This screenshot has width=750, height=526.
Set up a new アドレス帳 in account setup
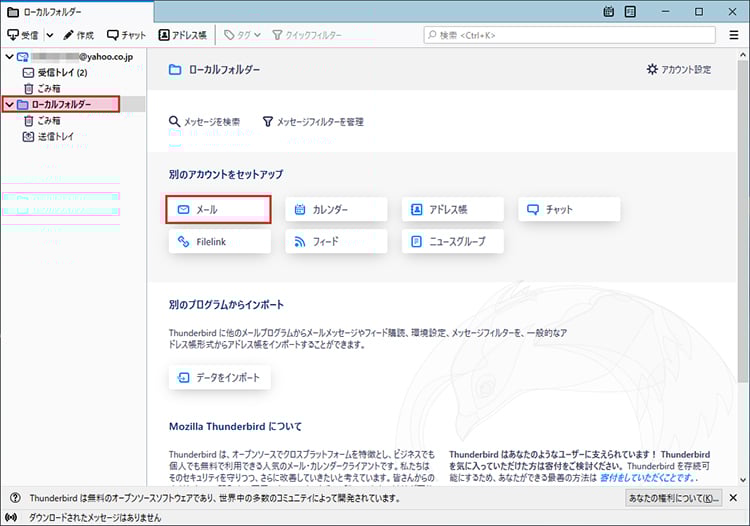452,209
